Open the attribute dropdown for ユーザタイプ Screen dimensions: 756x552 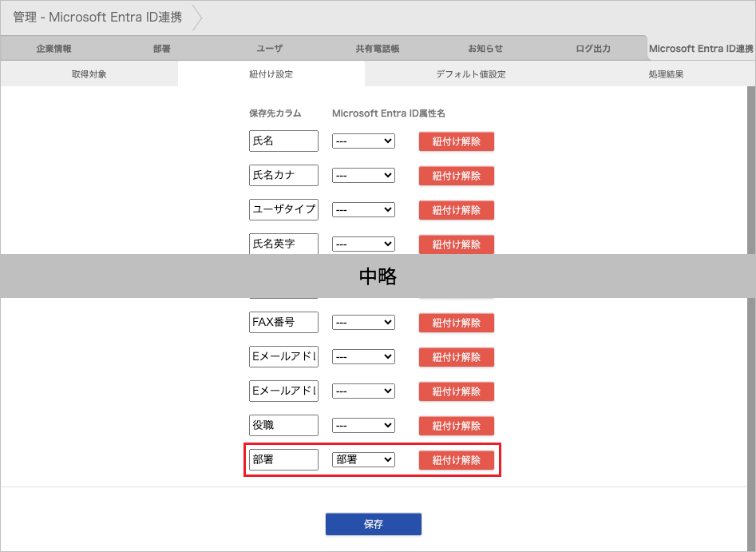point(363,209)
